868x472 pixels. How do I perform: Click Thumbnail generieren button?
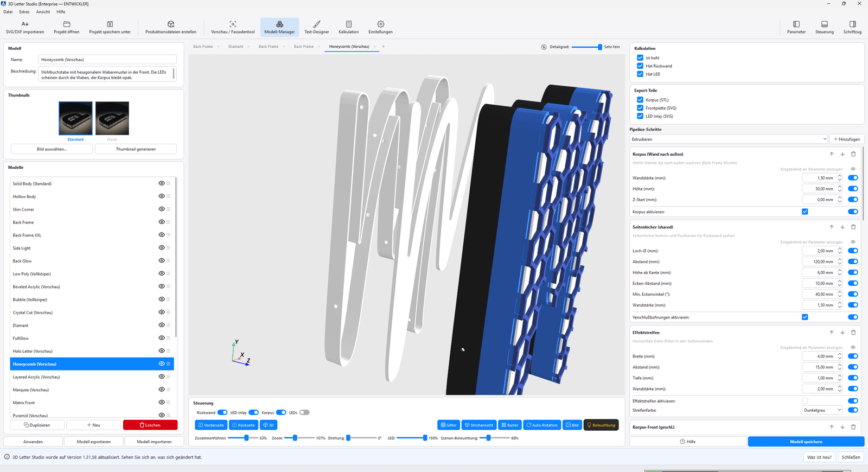(136, 149)
